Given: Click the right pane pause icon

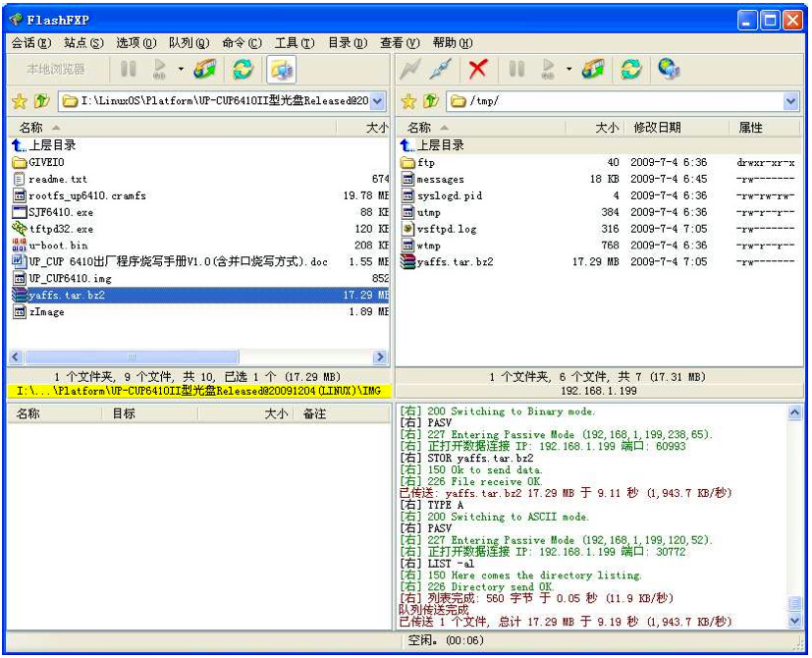Looking at the screenshot, I should point(516,69).
